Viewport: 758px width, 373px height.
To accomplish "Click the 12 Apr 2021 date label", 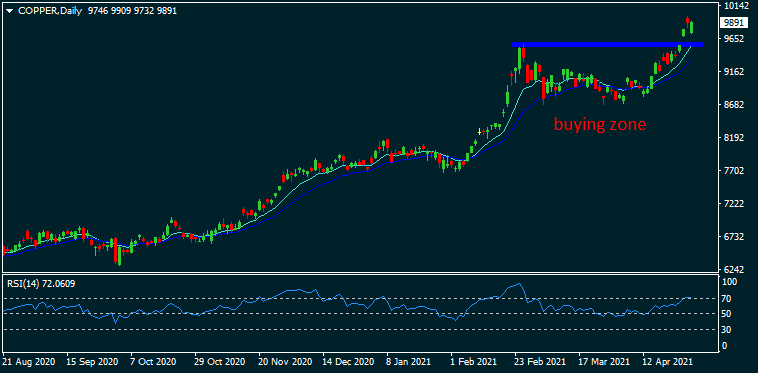I will pyautogui.click(x=668, y=361).
